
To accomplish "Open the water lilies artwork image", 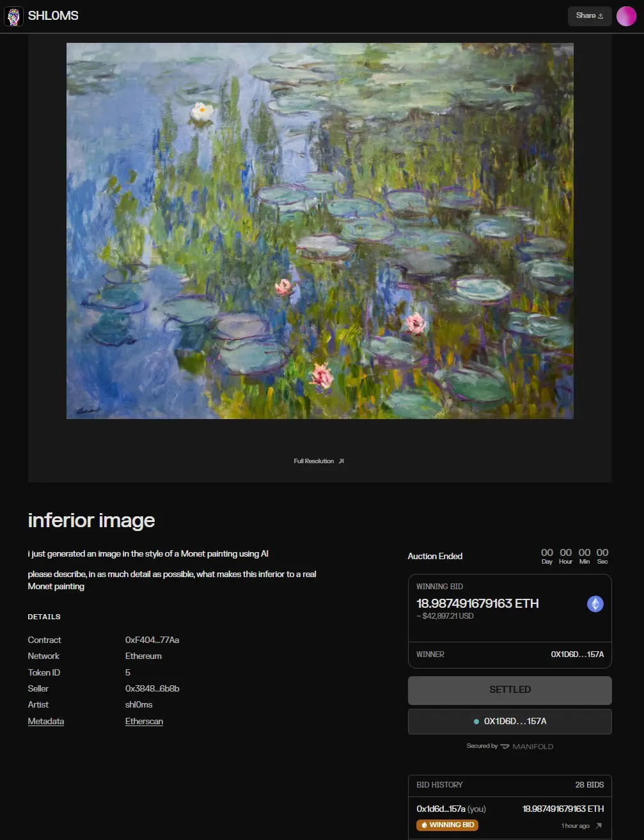I will pos(320,231).
